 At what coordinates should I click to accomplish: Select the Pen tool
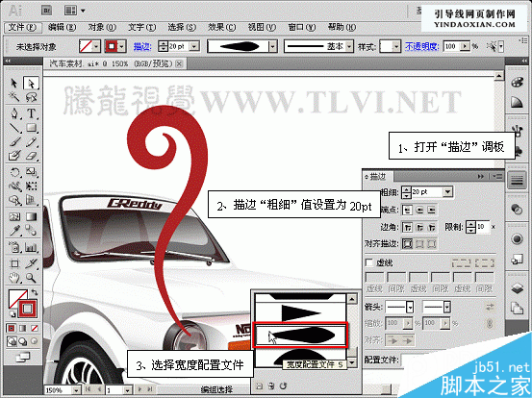click(x=13, y=113)
